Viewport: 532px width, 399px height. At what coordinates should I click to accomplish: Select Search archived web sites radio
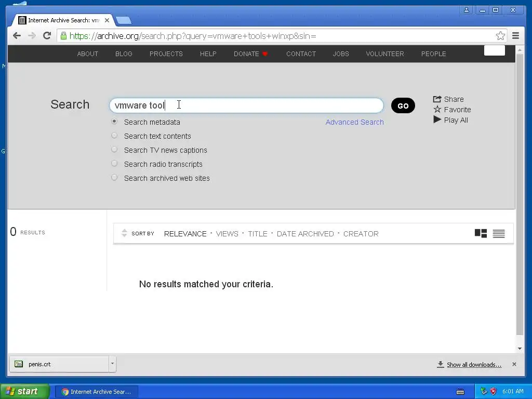click(114, 178)
